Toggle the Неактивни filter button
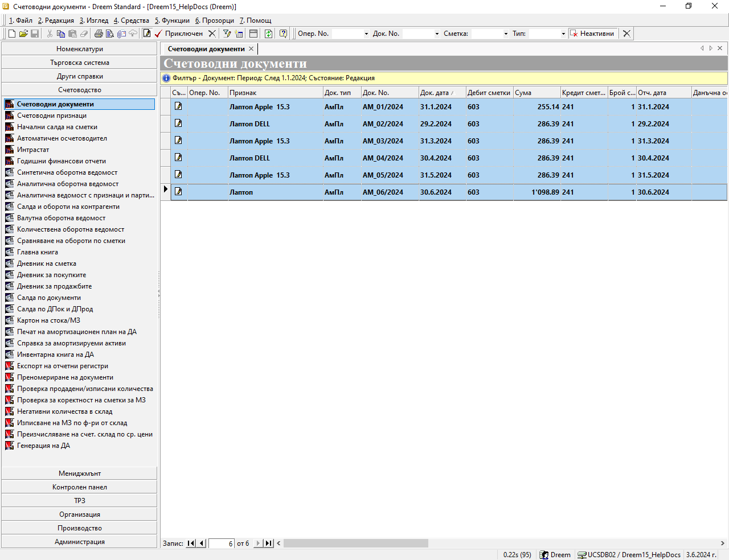Viewport: 729px width, 560px height. click(x=592, y=34)
